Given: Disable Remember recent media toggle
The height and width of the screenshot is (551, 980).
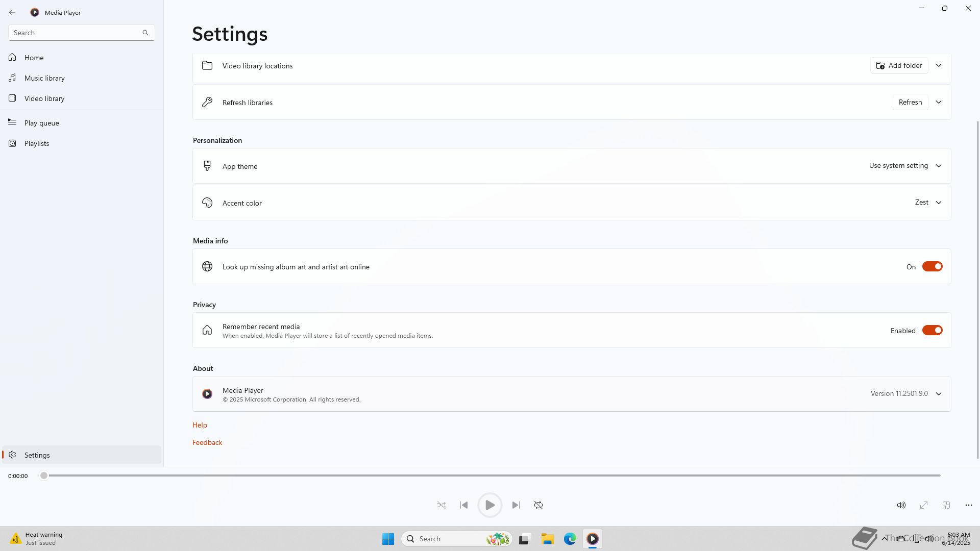Looking at the screenshot, I should click(x=932, y=331).
